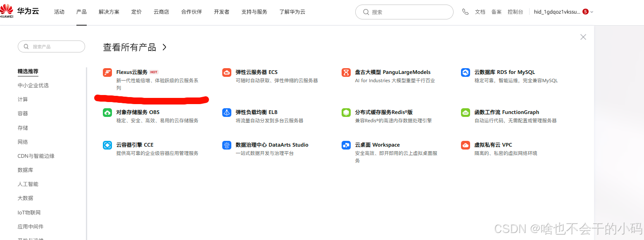Select the 数据库 category
644x240 pixels.
coord(25,170)
